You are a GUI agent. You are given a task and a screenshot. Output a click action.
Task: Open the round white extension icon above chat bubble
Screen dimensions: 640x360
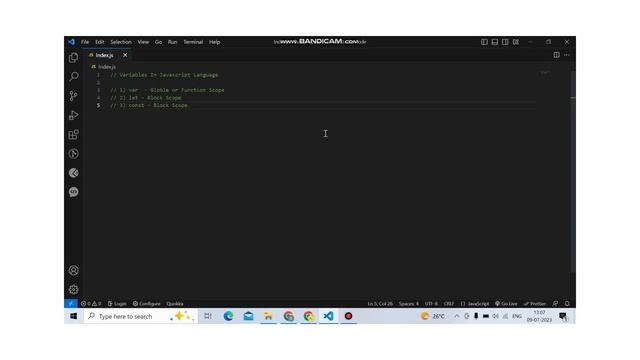73,173
